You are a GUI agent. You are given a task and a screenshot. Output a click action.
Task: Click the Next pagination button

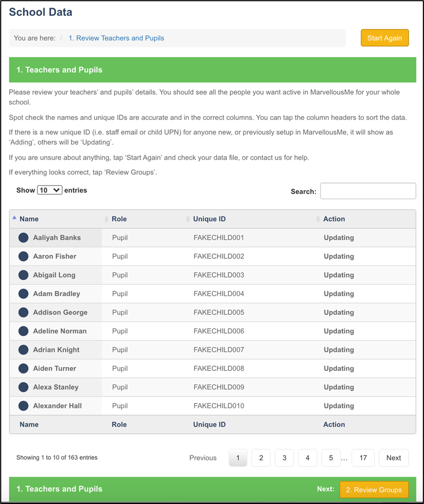click(x=394, y=458)
